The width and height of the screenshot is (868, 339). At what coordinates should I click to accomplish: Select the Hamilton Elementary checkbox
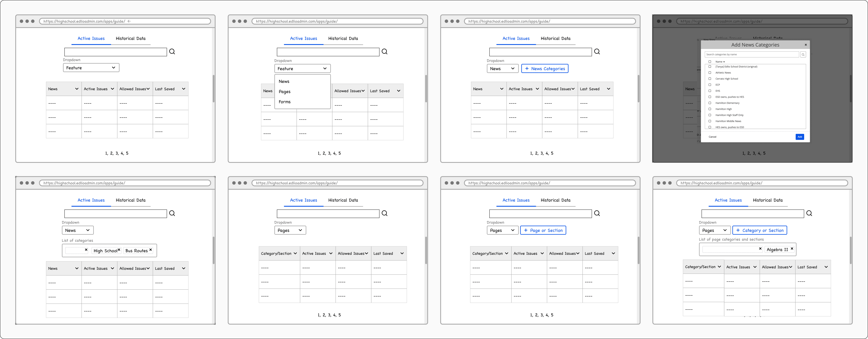click(710, 103)
